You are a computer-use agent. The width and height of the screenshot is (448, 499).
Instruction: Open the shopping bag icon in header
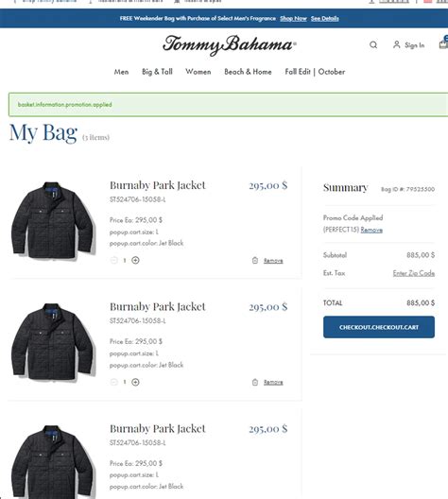pos(443,43)
